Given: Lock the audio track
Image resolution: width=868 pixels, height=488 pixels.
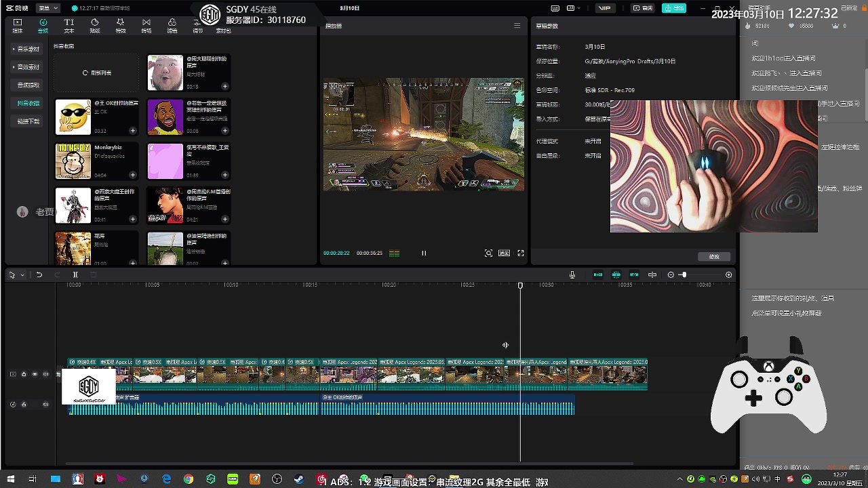Looking at the screenshot, I should tap(24, 405).
